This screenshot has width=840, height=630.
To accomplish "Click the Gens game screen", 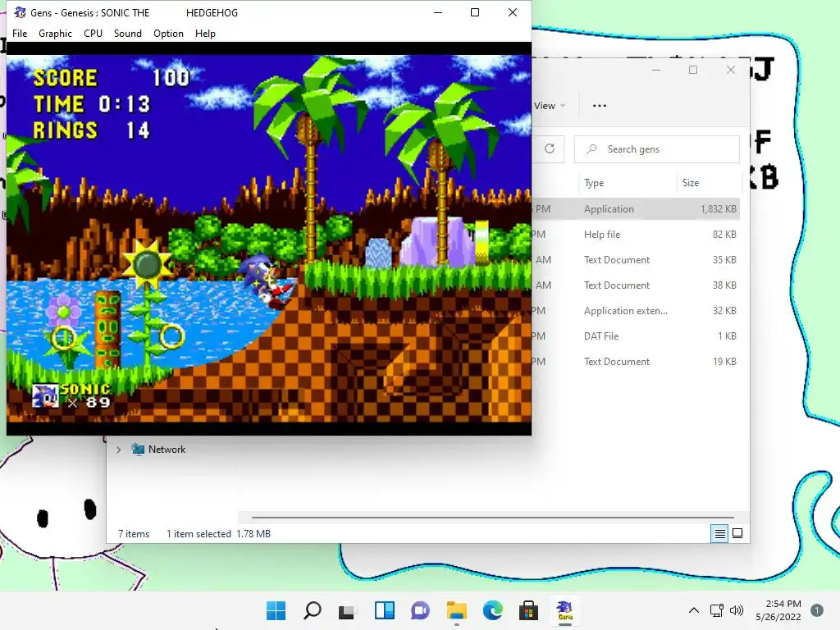I will click(x=269, y=239).
